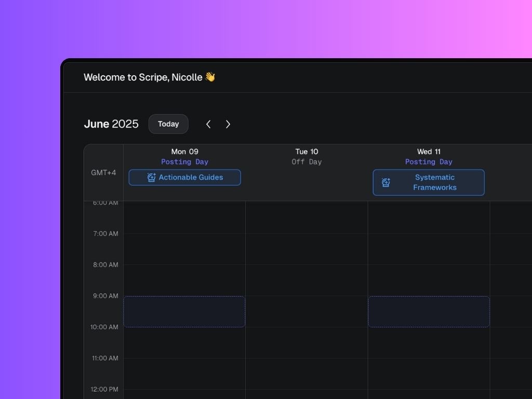Select the Wed 11 day header
This screenshot has width=532, height=399.
429,151
